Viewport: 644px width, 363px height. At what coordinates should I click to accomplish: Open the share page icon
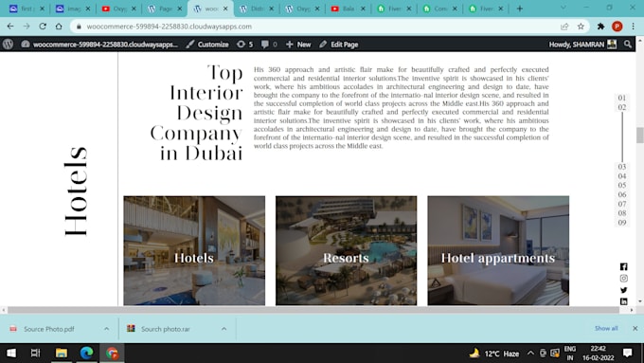[564, 27]
